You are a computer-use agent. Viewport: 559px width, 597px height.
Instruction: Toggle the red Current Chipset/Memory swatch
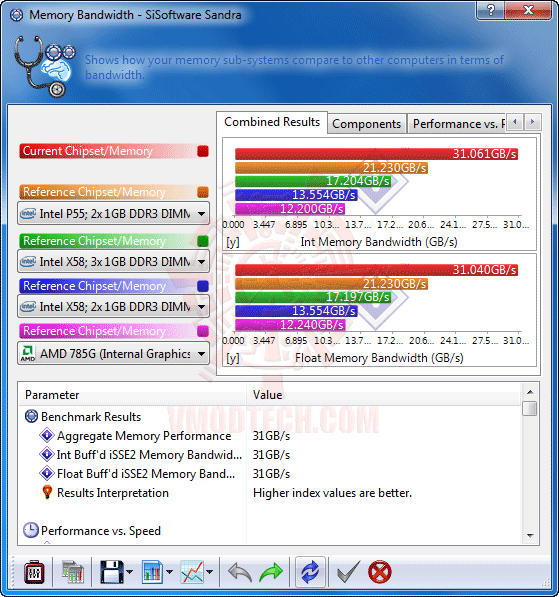[203, 151]
